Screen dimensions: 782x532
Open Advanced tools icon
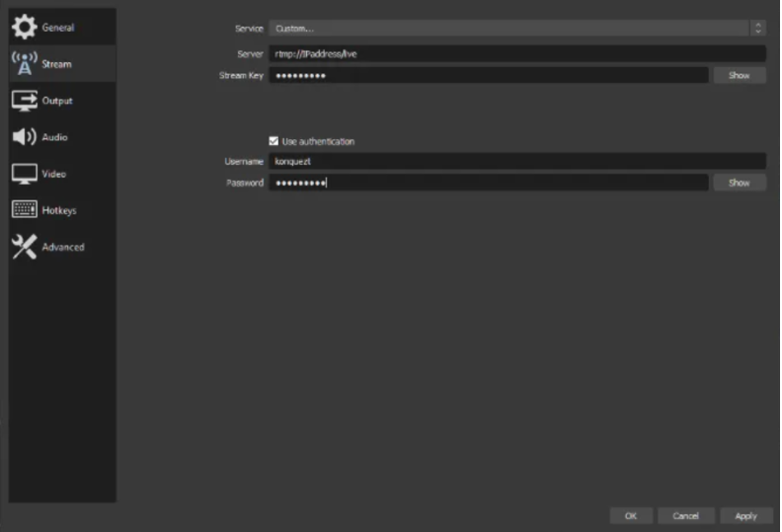(x=24, y=247)
